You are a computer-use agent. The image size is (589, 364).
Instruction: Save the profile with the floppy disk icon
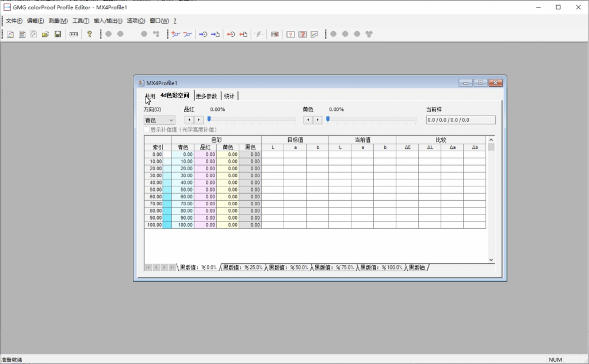(58, 34)
